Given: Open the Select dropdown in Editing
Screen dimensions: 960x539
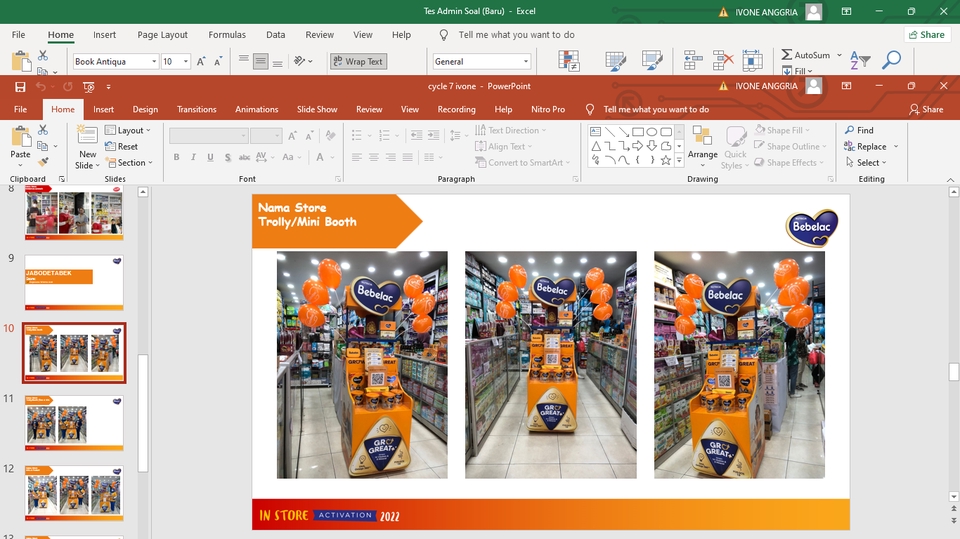Looking at the screenshot, I should (x=866, y=162).
